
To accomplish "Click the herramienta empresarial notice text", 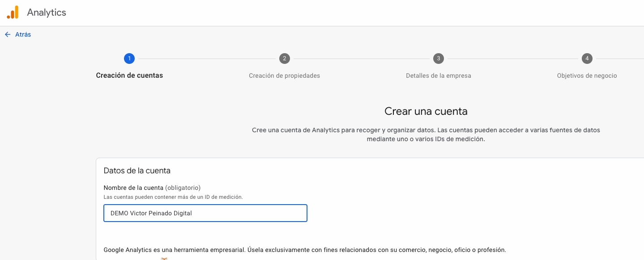I will tap(305, 250).
